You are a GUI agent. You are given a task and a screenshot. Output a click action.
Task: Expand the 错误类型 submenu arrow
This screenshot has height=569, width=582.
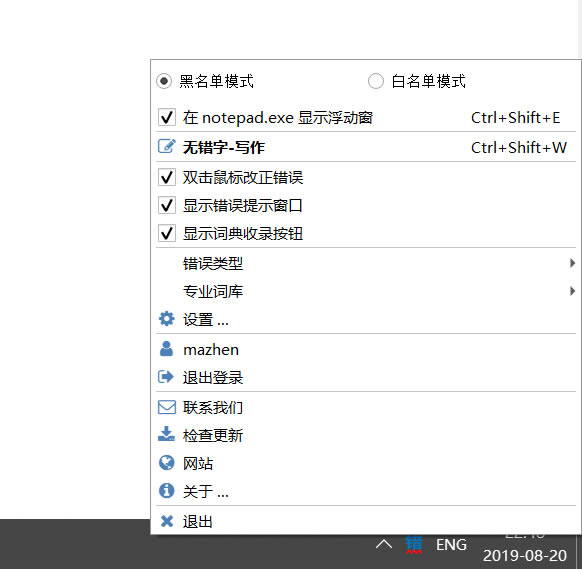(x=572, y=263)
